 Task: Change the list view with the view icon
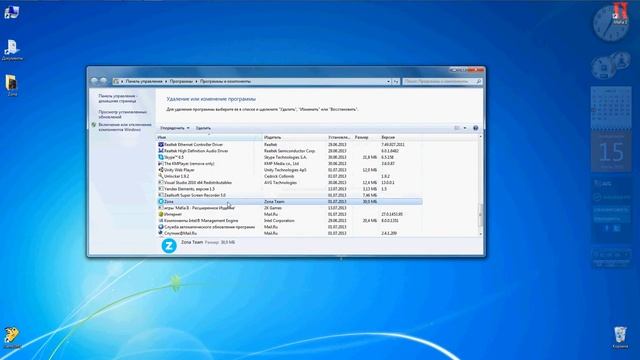457,128
